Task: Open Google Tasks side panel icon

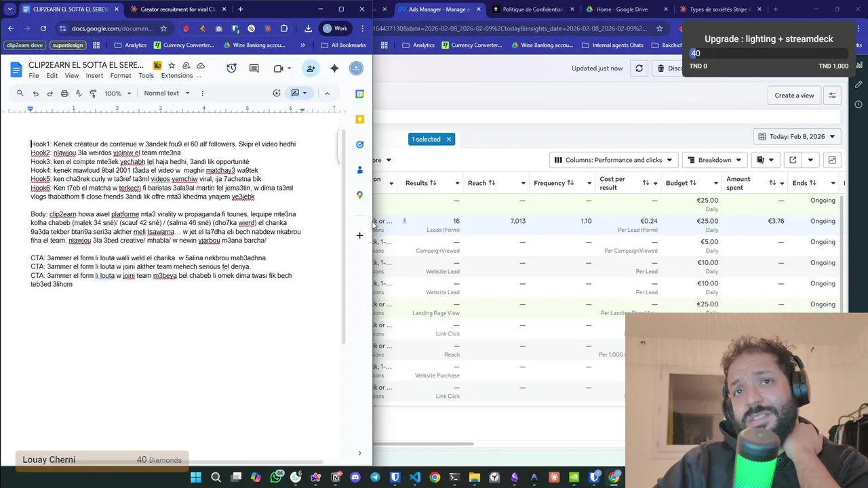Action: (359, 144)
